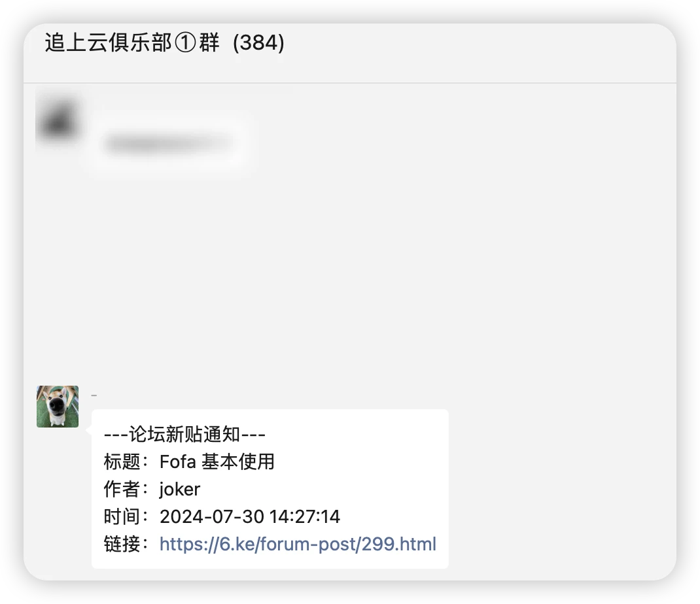Select the blurred message bubble

click(x=169, y=143)
